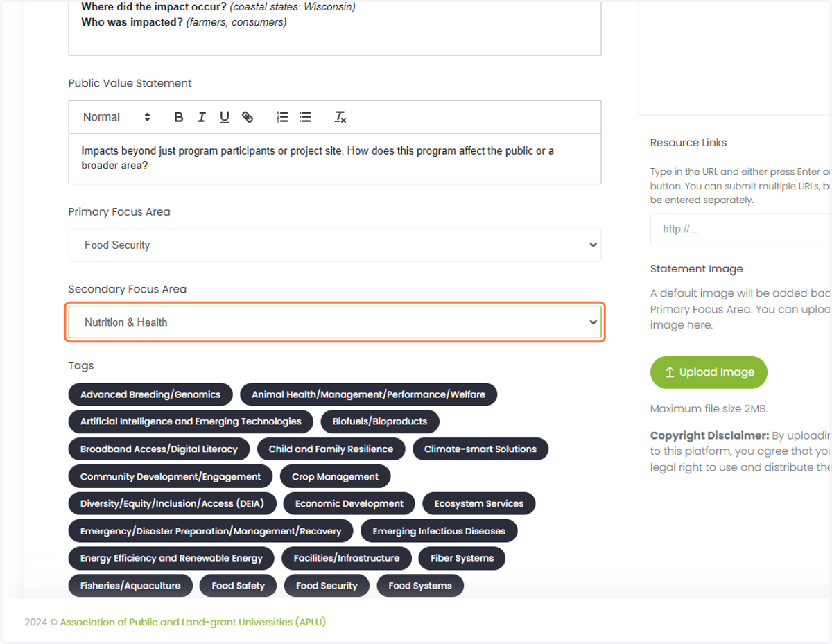Open the APLU footer link
832x644 pixels.
coord(193,622)
